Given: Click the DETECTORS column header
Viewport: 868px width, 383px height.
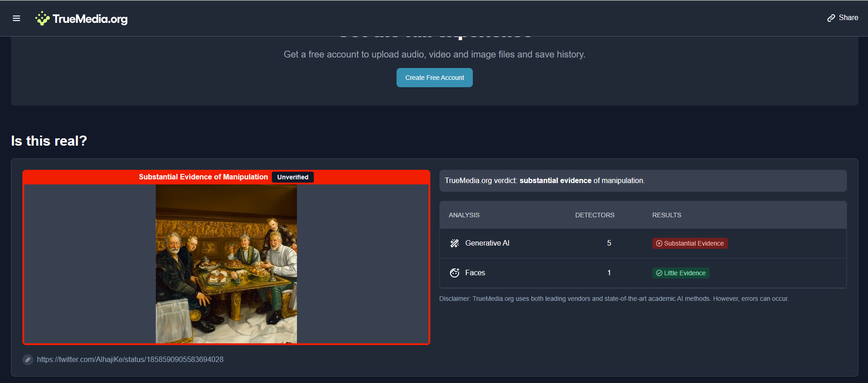Looking at the screenshot, I should [x=594, y=215].
